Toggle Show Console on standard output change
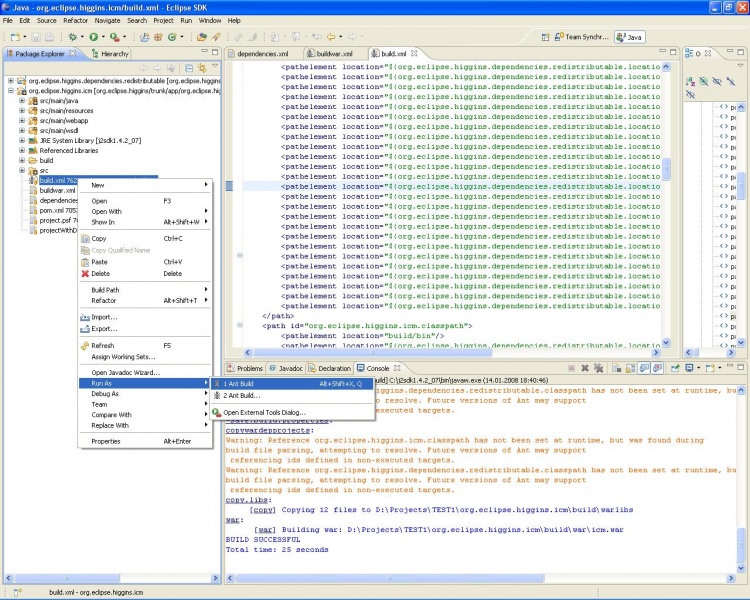The width and height of the screenshot is (750, 600). pos(644,368)
